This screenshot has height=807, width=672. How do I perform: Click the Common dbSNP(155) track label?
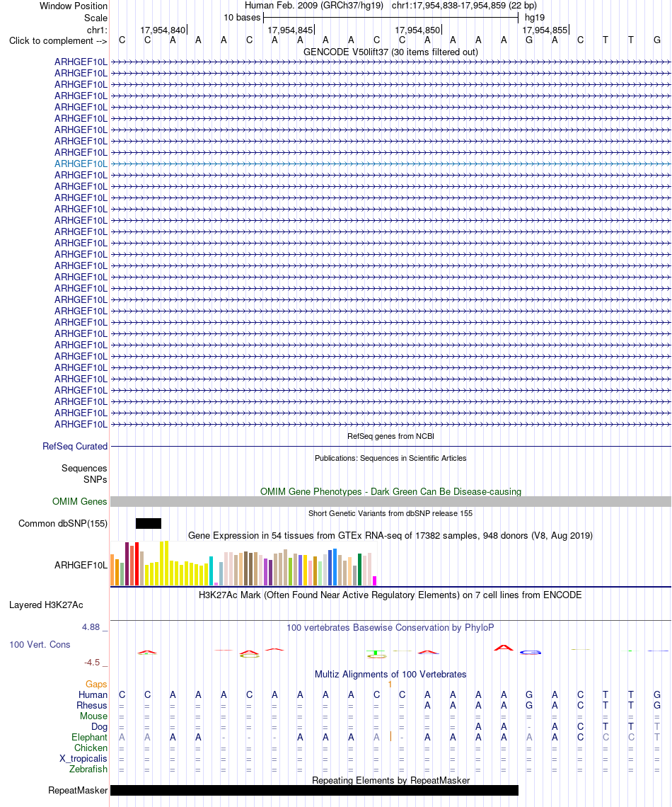(63, 523)
